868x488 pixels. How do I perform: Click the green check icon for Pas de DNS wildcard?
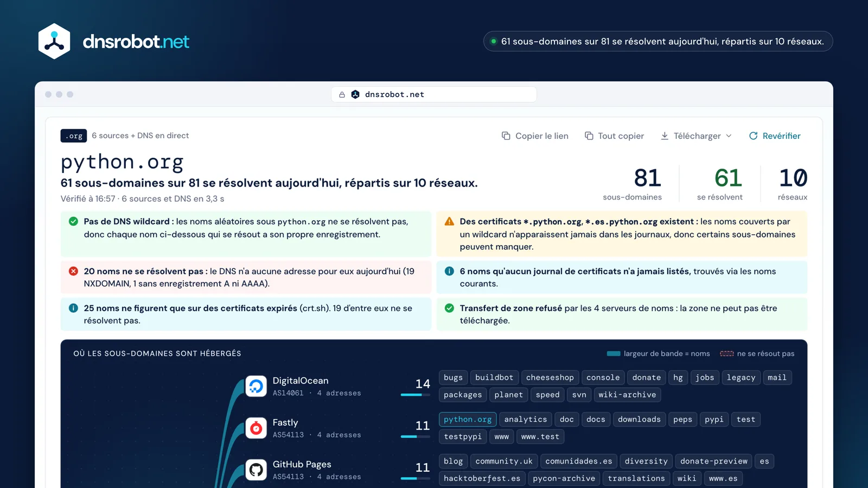pyautogui.click(x=73, y=221)
